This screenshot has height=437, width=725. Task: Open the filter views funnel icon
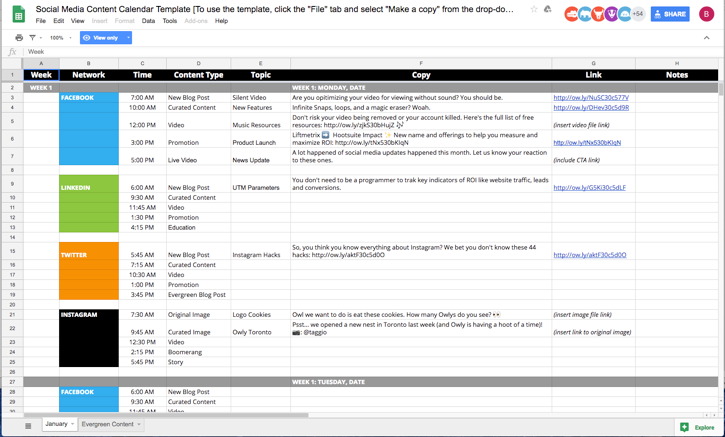32,38
